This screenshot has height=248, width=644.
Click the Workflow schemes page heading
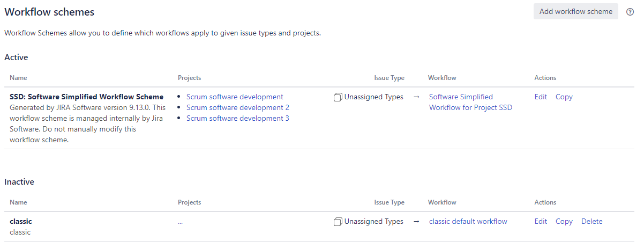point(49,12)
